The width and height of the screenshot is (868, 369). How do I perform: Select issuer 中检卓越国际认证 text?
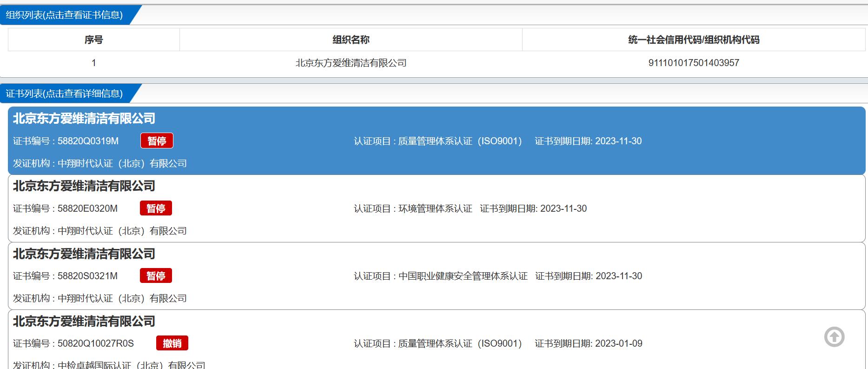click(x=132, y=365)
